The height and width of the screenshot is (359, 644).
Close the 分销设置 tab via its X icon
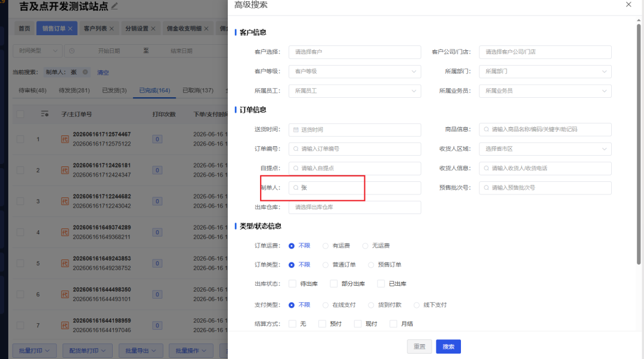(153, 29)
